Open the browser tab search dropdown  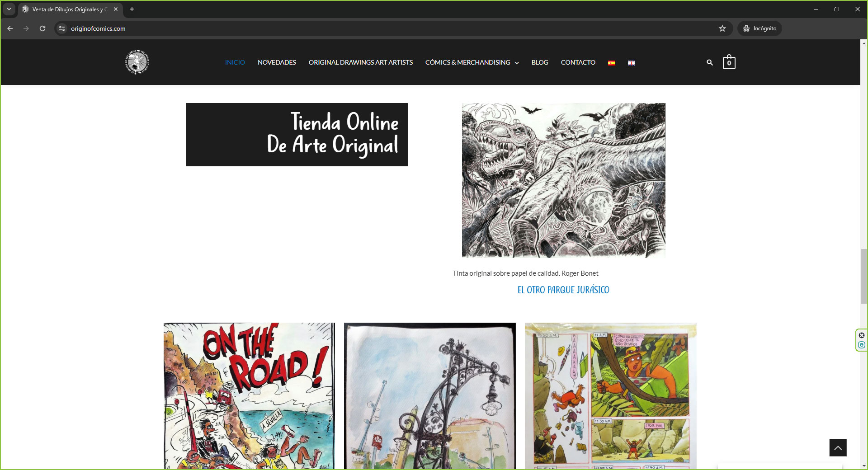coord(9,9)
